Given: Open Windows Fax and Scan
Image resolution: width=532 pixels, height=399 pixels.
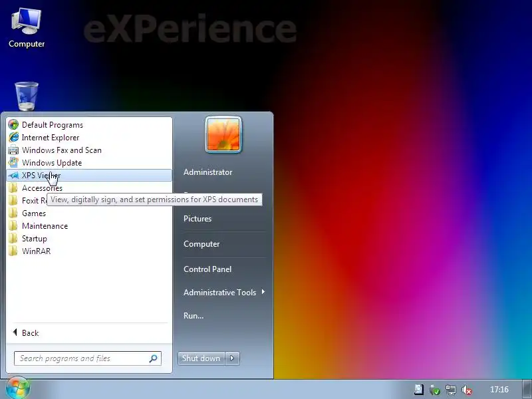Looking at the screenshot, I should click(89, 150).
